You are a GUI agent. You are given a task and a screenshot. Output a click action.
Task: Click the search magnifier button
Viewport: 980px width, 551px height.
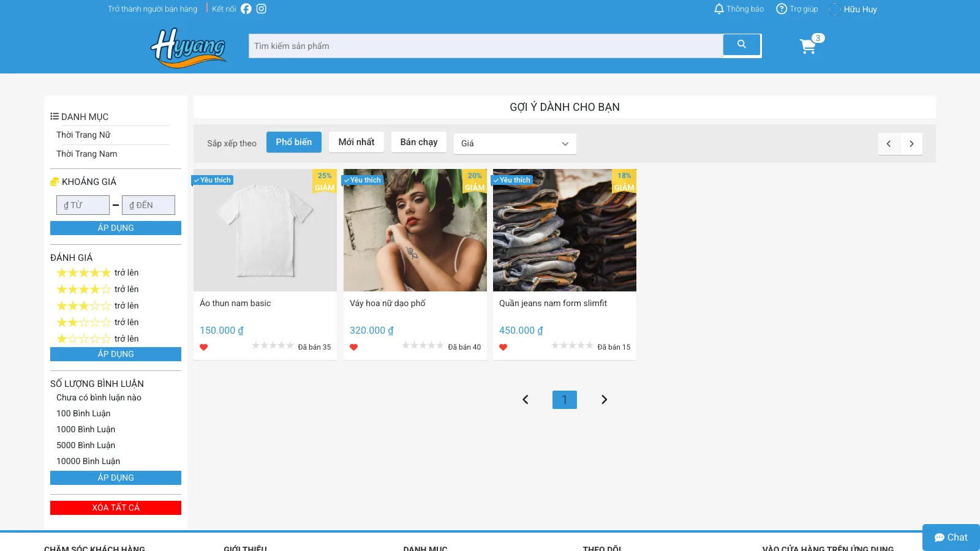[x=742, y=45]
